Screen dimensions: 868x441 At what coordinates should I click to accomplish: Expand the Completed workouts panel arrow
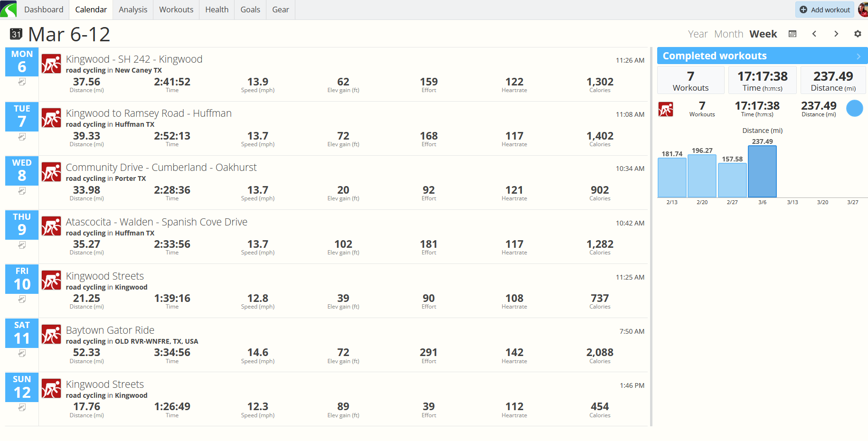point(858,56)
